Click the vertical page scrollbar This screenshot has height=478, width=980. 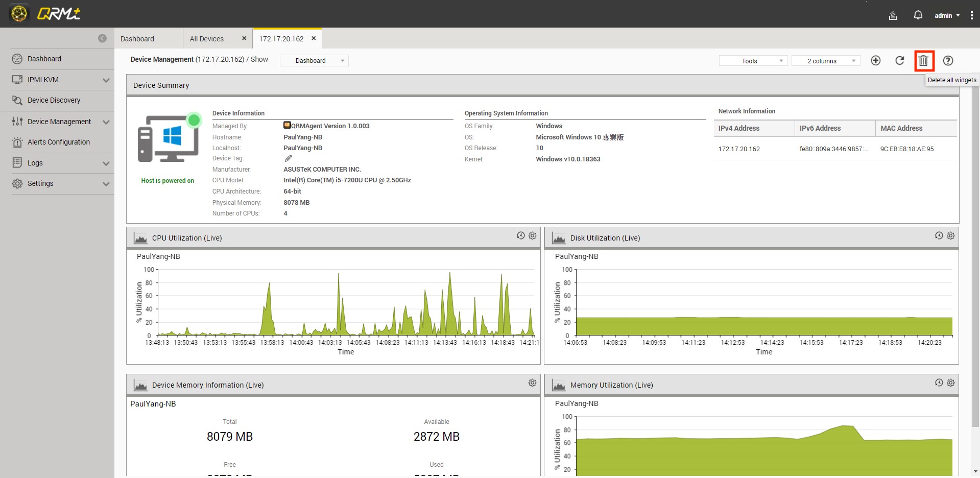[975, 255]
